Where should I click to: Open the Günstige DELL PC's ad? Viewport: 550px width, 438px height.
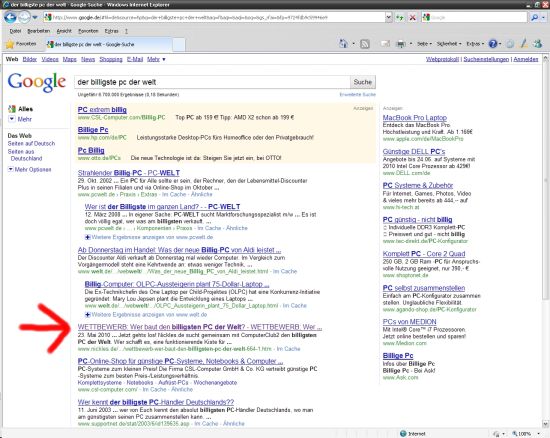click(x=414, y=152)
